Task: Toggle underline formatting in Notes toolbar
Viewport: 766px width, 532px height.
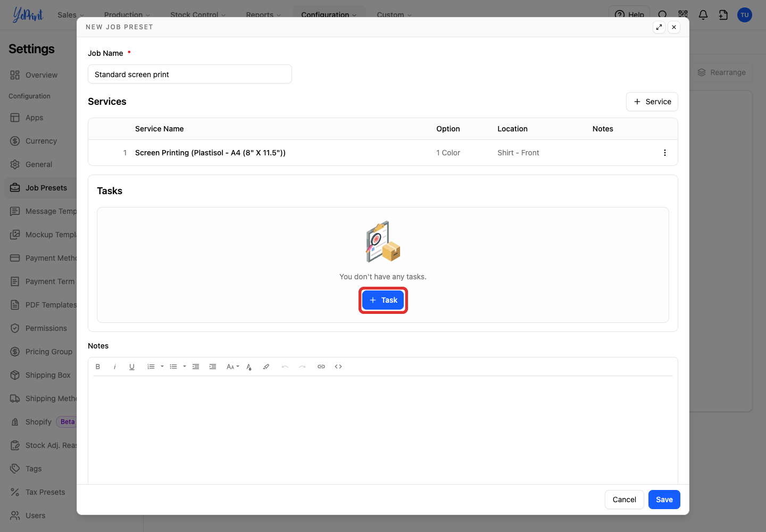Action: click(132, 367)
